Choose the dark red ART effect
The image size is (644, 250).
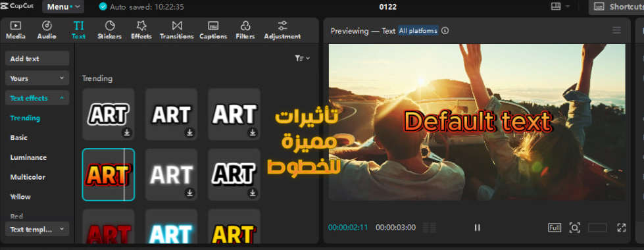click(109, 226)
